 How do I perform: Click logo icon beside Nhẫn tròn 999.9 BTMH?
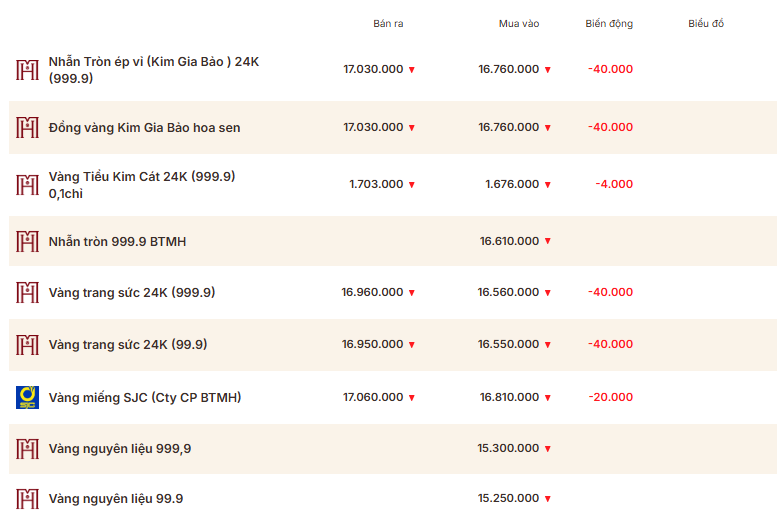click(x=27, y=241)
